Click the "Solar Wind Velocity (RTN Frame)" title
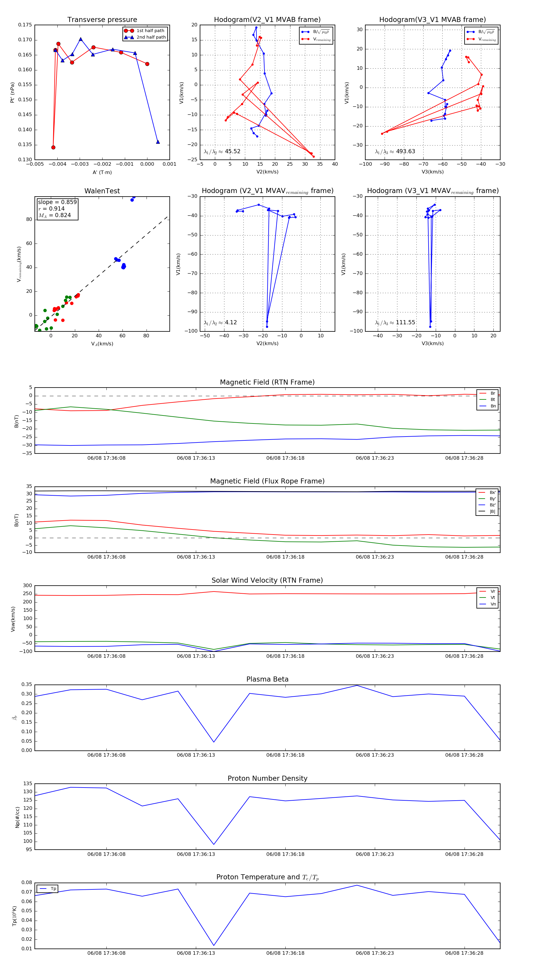Viewport: 535px width, 980px height. [x=267, y=581]
